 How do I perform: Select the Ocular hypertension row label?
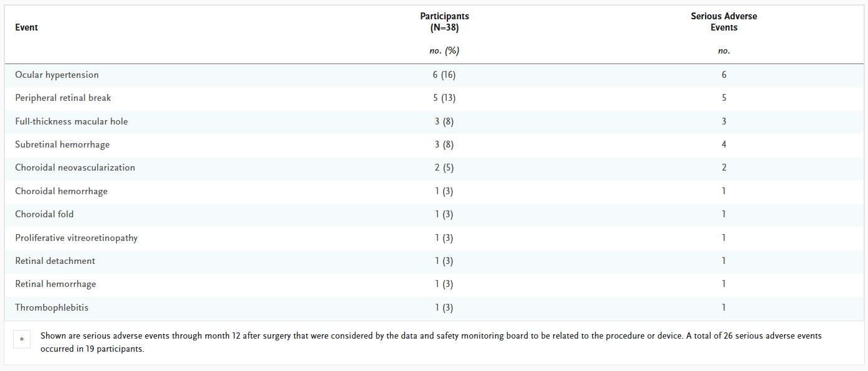(x=57, y=75)
